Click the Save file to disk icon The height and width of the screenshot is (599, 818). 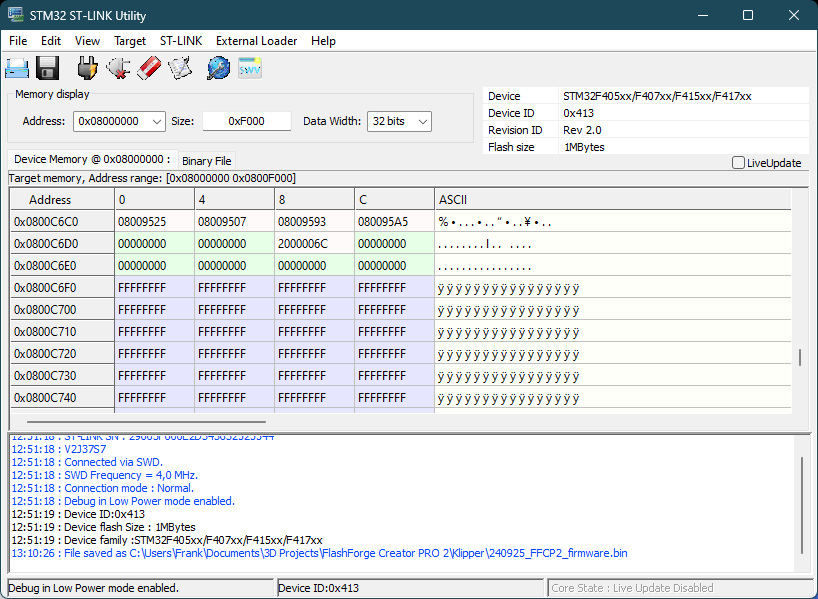coord(47,67)
